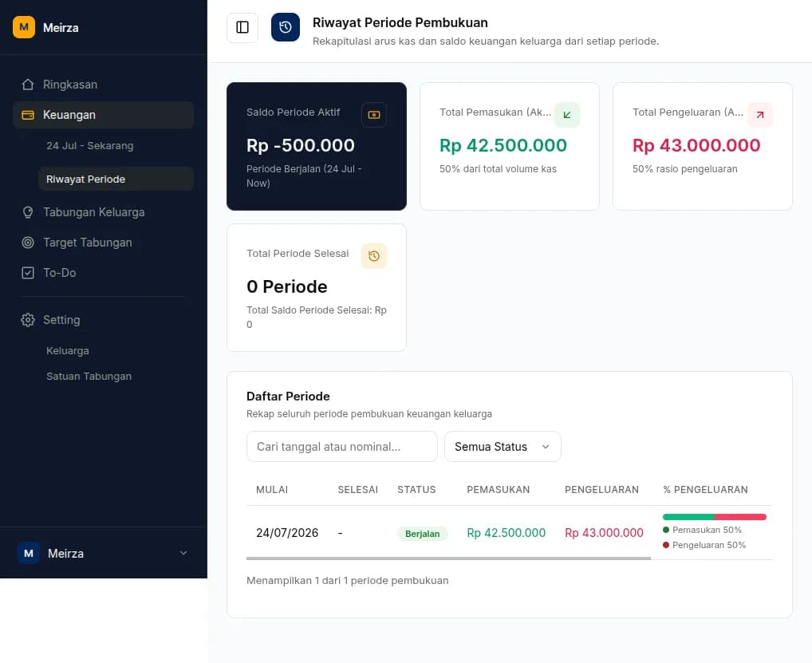Screen dimensions: 812x663
Task: Click the percentage Pengeluaran progress bar
Action: pos(715,517)
